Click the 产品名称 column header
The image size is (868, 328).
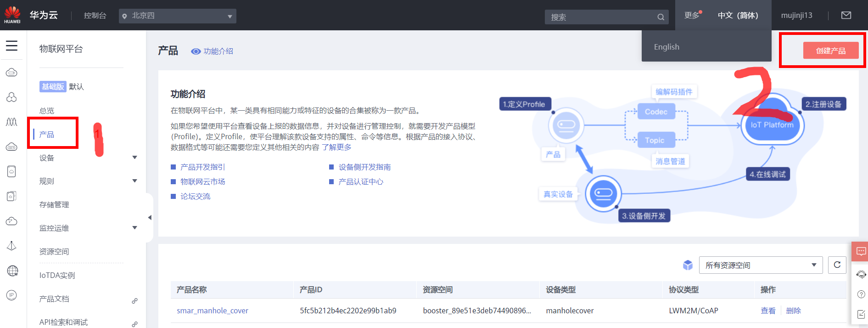click(x=191, y=290)
